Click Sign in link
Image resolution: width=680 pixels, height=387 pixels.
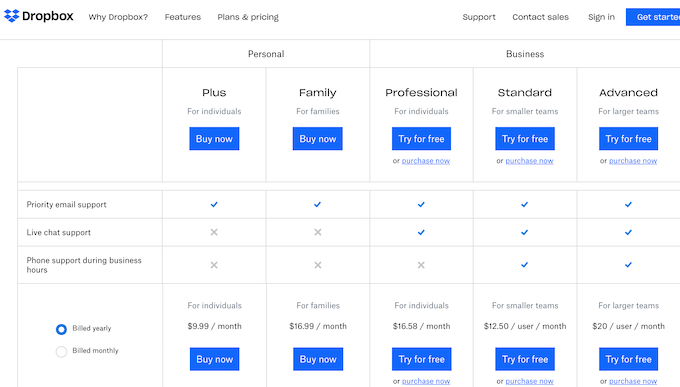602,17
